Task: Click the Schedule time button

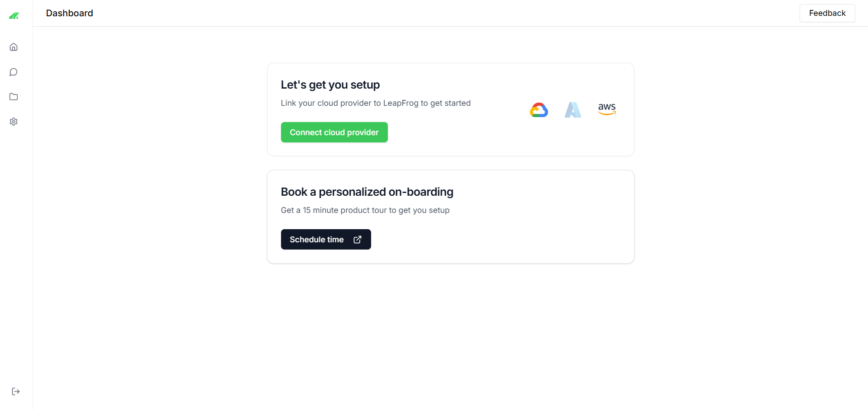Action: point(317,239)
